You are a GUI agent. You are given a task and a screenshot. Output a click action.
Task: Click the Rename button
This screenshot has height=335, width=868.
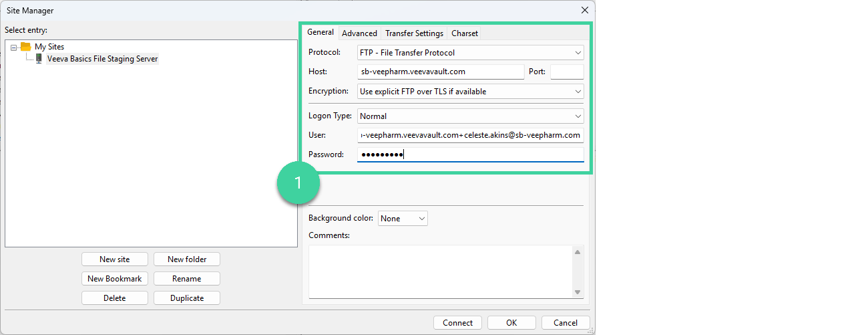coord(187,279)
